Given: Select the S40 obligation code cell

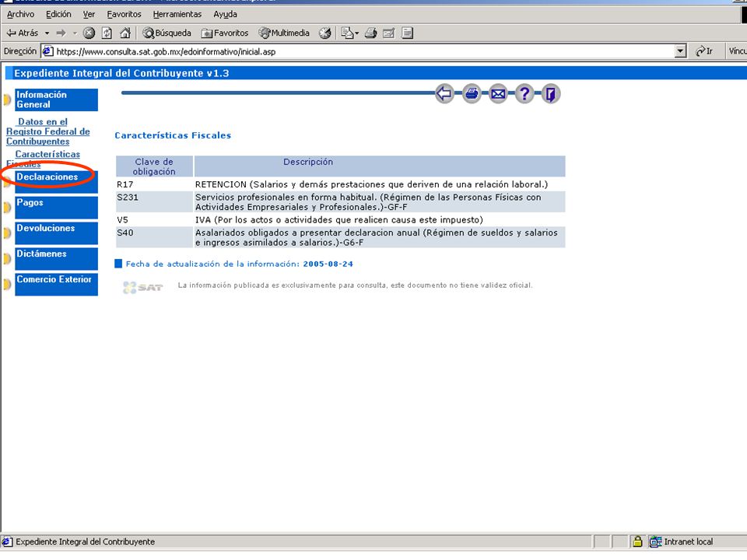Looking at the screenshot, I should tap(154, 237).
